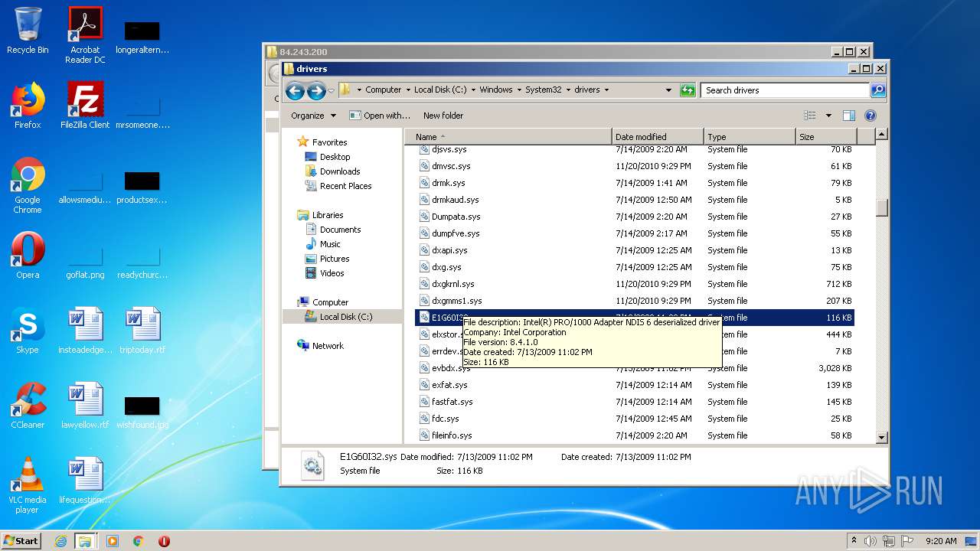Image resolution: width=980 pixels, height=551 pixels.
Task: Sort by Type column header
Action: (x=750, y=137)
